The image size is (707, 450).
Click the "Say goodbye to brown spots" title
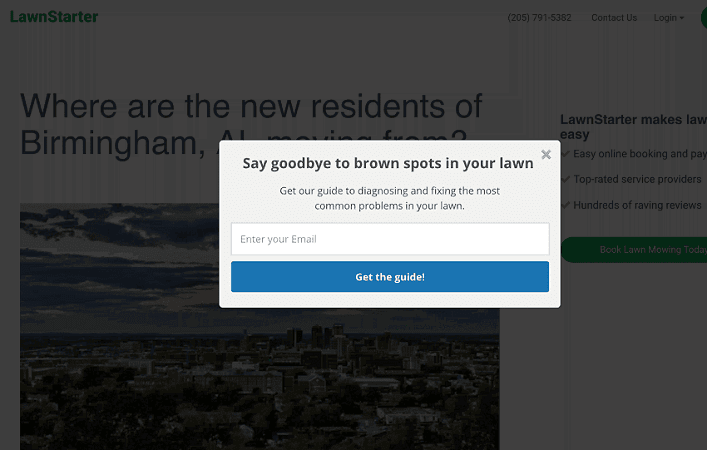click(x=388, y=163)
